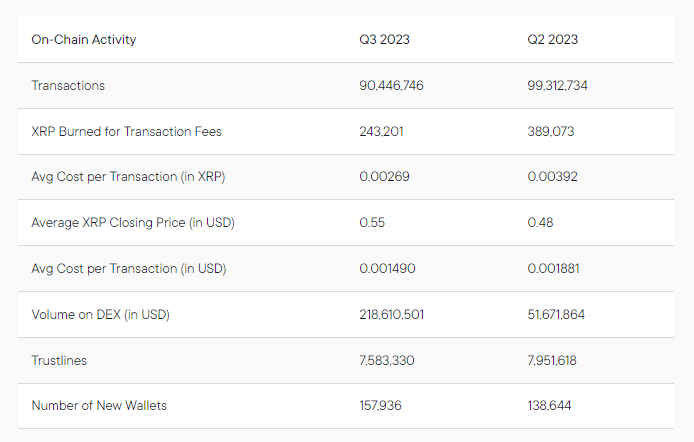The image size is (694, 442).
Task: Select Avg Cost per Transaction (in USD) label
Action: [129, 269]
